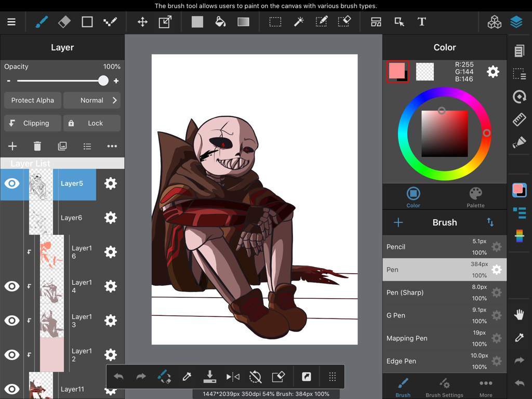Select the G Pen brush
Viewport: 532px width, 399px height.
(445, 315)
